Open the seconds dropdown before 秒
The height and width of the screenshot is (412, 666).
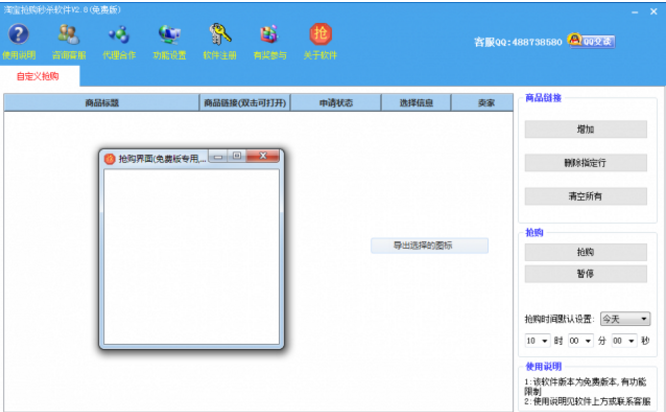(624, 341)
